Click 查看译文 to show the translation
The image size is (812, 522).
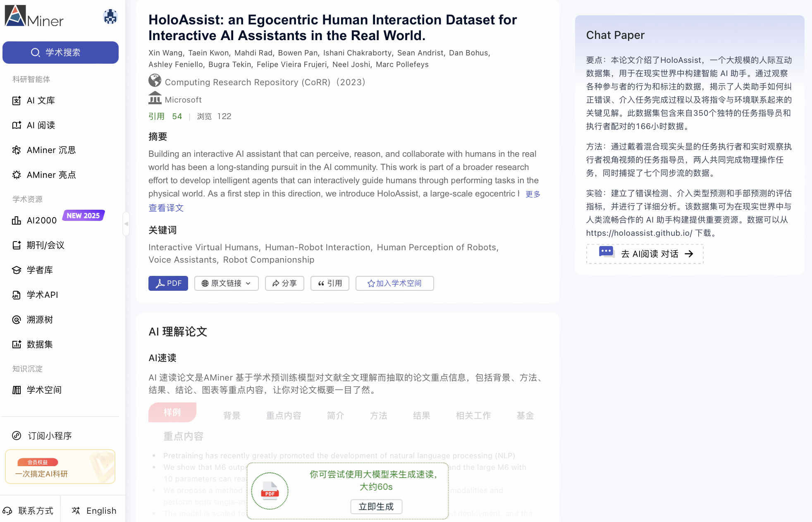pos(166,208)
